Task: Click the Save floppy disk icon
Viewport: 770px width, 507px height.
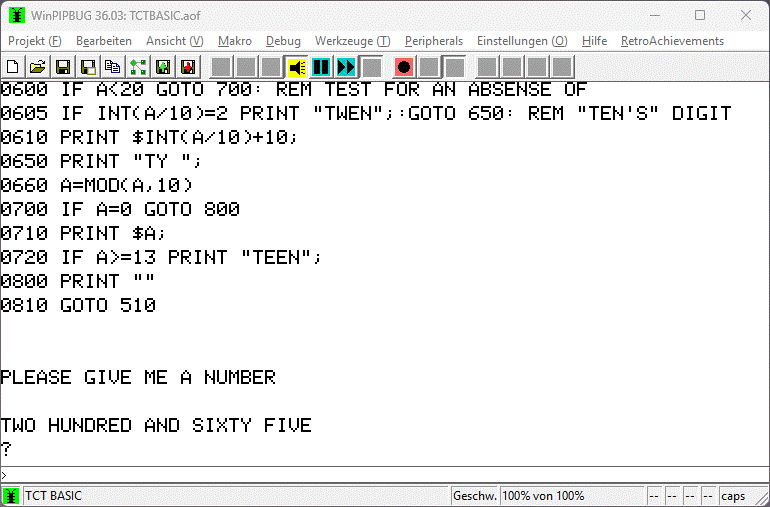Action: click(63, 67)
